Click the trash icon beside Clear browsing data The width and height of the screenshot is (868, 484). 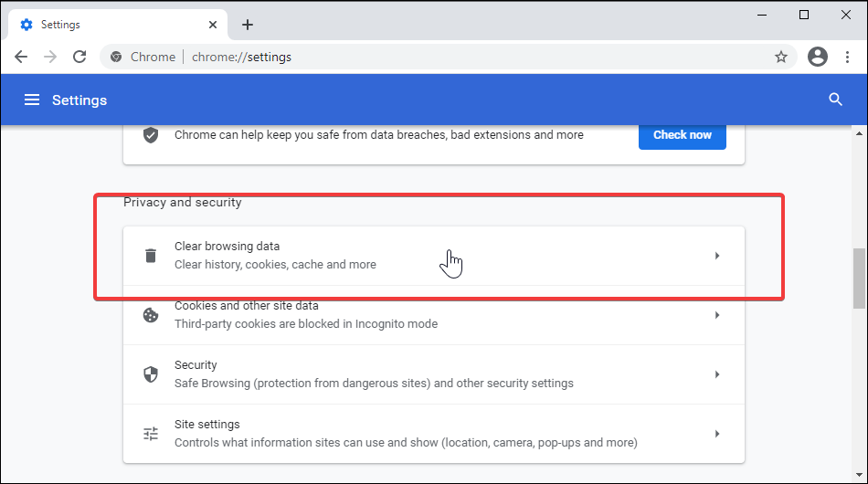[151, 256]
